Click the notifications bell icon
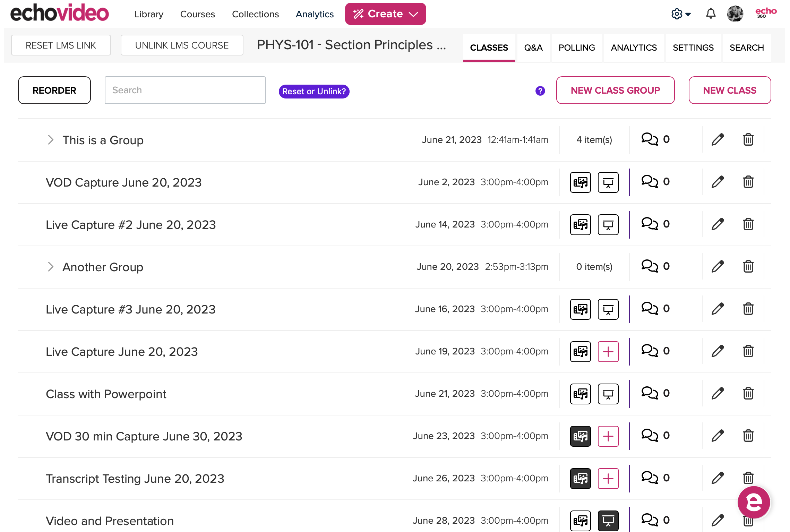 (x=711, y=13)
